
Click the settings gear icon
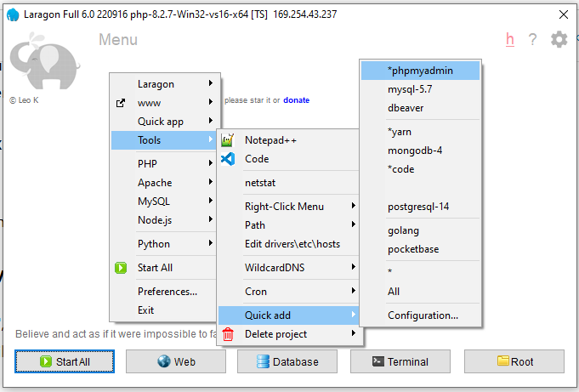559,39
